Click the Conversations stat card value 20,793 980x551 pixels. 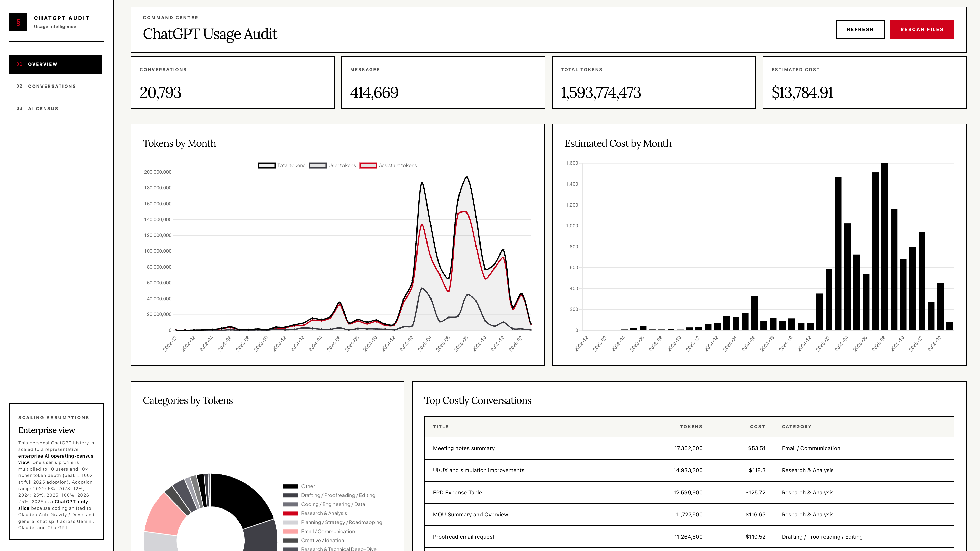160,92
